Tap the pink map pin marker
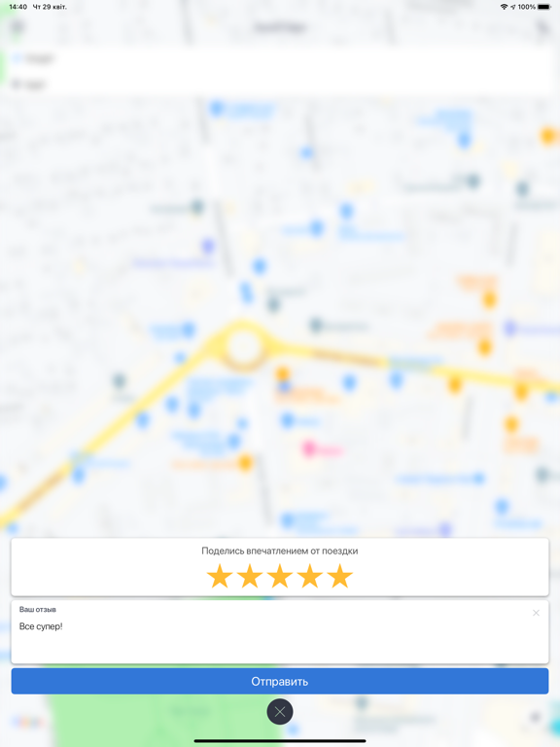 click(x=309, y=448)
